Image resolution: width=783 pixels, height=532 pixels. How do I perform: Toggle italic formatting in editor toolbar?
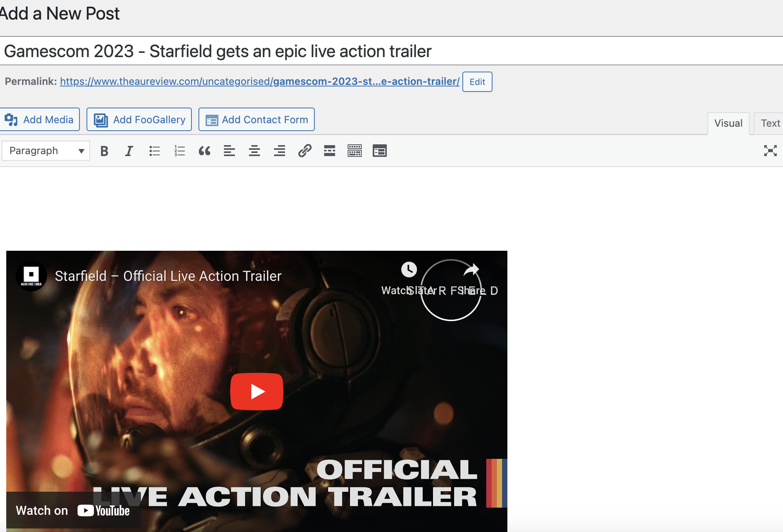click(x=129, y=151)
